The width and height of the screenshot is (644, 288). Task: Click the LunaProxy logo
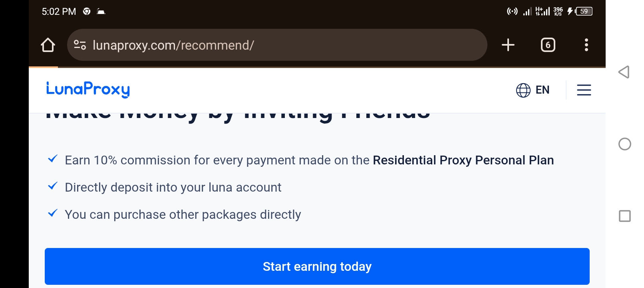[88, 89]
